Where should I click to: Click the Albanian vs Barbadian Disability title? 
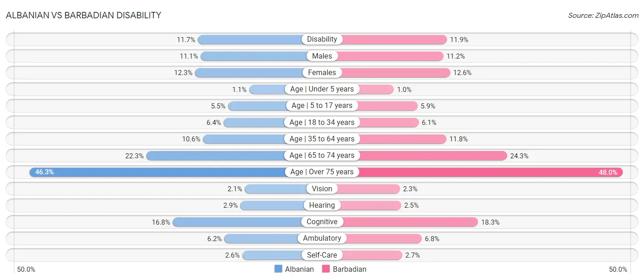pyautogui.click(x=83, y=15)
